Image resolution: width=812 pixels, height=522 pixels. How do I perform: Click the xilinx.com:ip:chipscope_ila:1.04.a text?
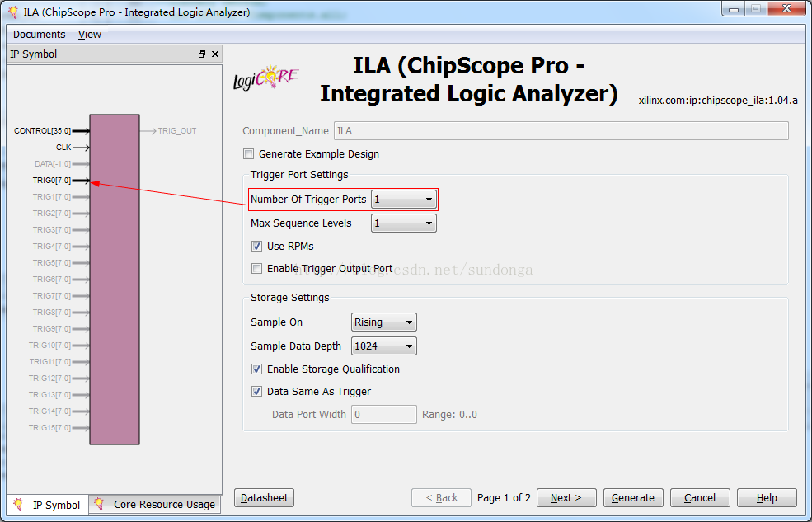point(718,101)
